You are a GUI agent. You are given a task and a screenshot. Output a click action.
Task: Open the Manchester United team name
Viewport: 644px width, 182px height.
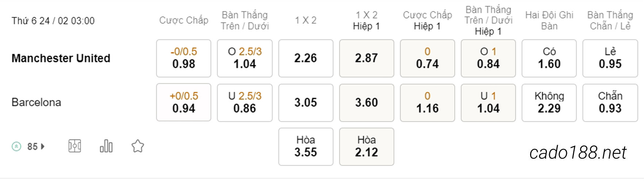click(x=61, y=58)
